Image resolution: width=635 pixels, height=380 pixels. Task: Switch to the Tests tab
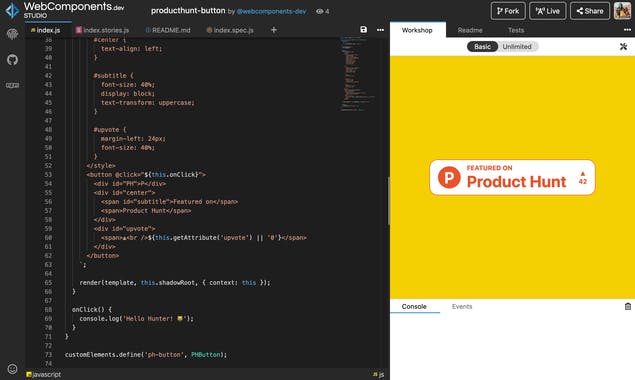tap(516, 30)
